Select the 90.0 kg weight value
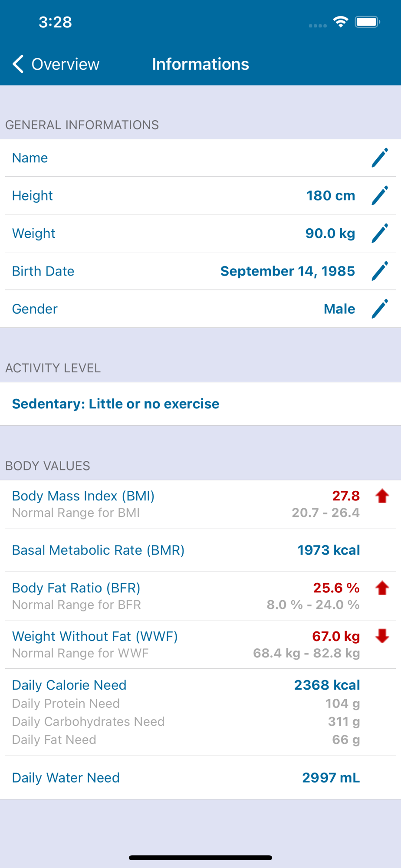Screen dimensions: 401x868 (x=330, y=233)
